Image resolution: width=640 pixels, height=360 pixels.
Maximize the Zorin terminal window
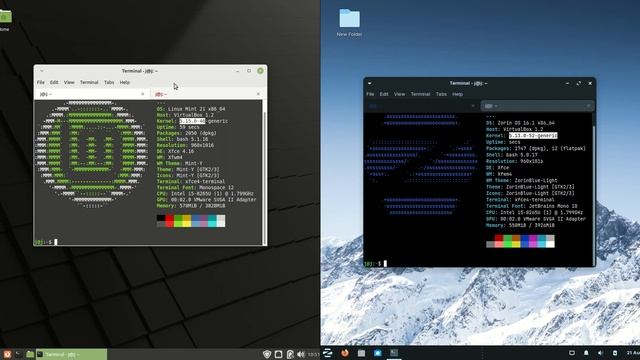[x=579, y=83]
